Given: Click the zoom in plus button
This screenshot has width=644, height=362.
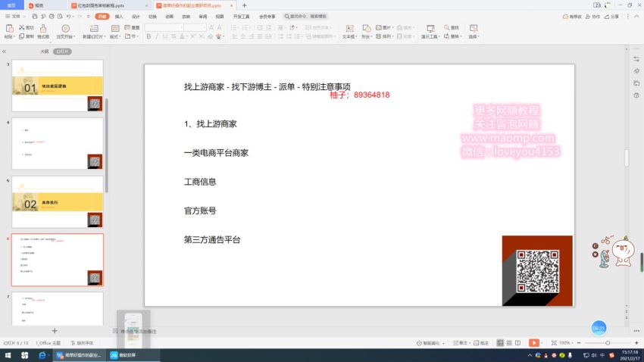Looking at the screenshot, I should tap(636, 343).
